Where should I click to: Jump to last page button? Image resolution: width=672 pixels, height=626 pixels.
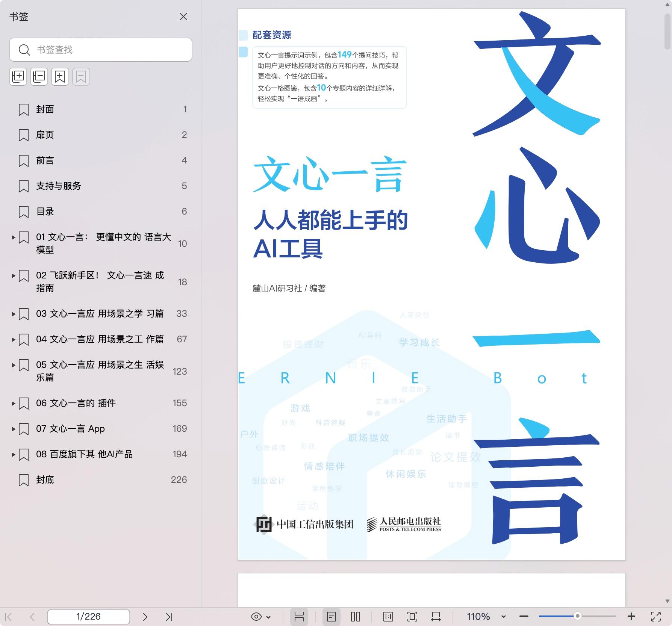169,617
